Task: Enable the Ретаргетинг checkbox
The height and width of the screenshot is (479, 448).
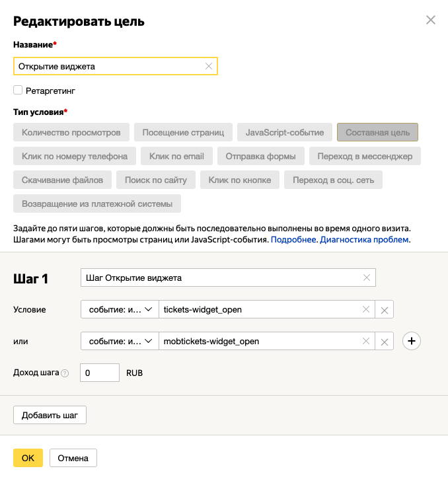Action: (18, 90)
